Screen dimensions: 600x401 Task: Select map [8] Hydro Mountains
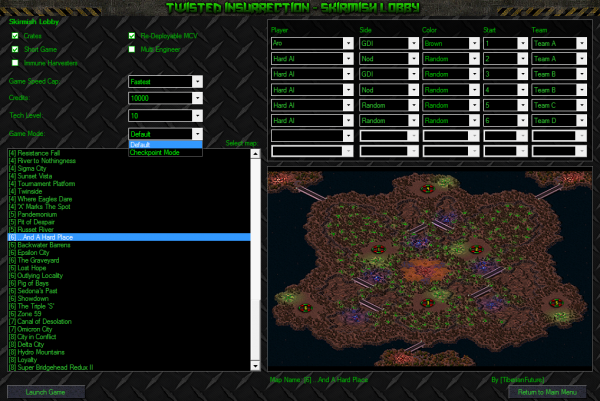click(x=129, y=352)
